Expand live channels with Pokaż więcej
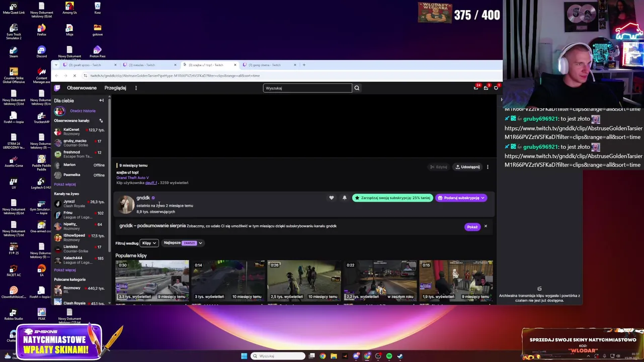Viewport: 644px width, 362px height. [65, 270]
